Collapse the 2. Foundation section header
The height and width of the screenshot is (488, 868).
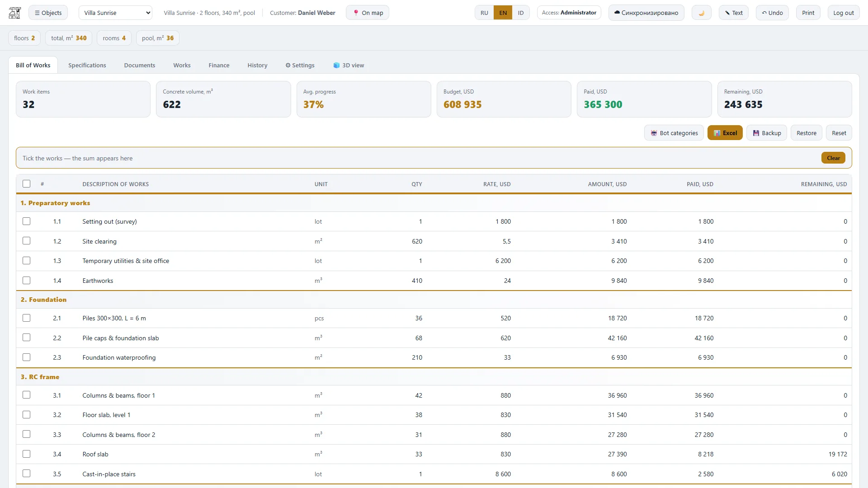pyautogui.click(x=434, y=300)
